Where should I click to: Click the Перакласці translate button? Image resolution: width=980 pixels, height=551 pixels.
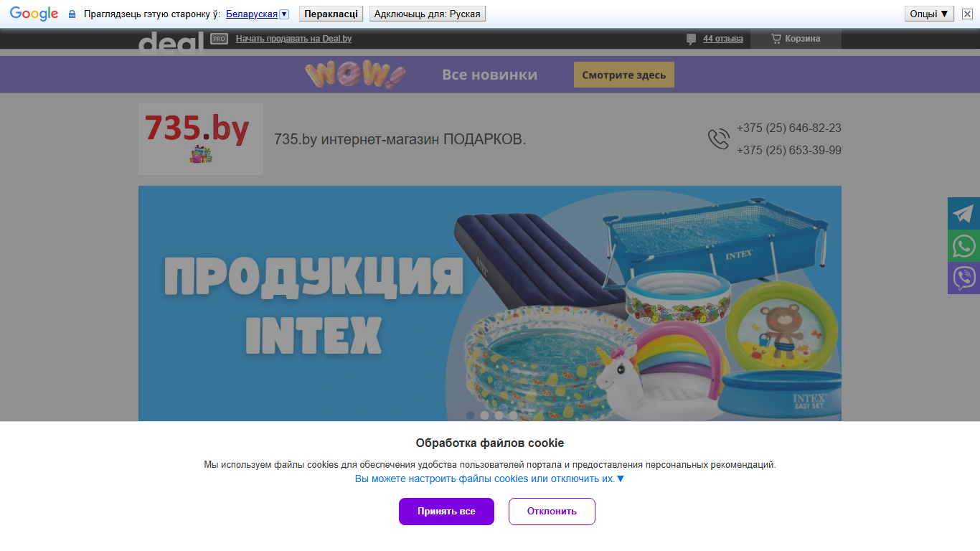(x=331, y=14)
